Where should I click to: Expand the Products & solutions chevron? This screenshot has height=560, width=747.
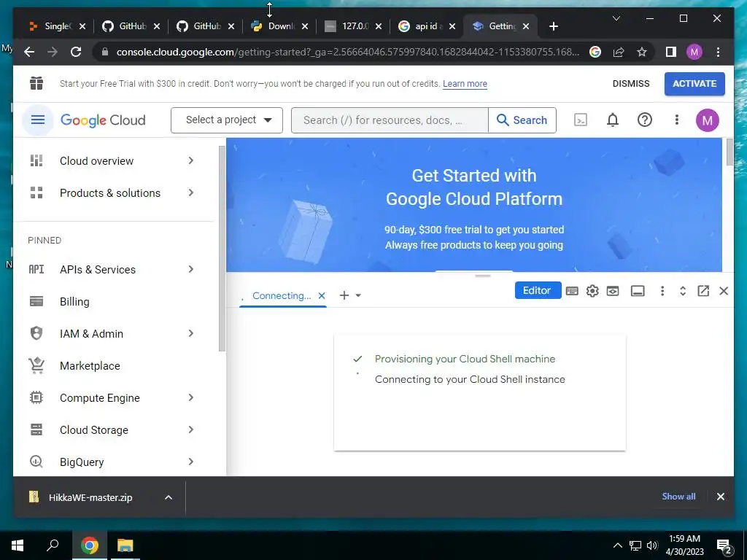point(190,192)
